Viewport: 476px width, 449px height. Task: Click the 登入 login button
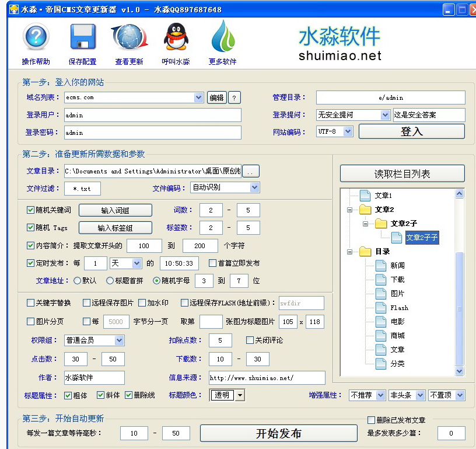[412, 131]
